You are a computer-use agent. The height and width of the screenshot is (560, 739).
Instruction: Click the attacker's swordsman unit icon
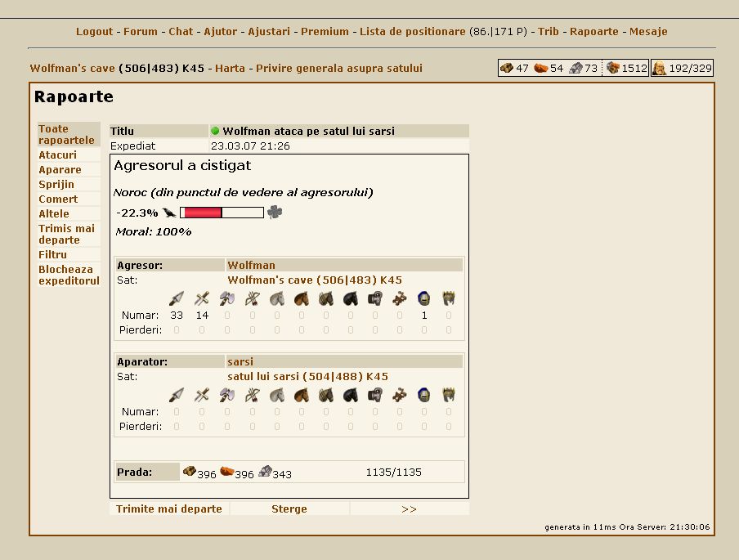pos(202,298)
